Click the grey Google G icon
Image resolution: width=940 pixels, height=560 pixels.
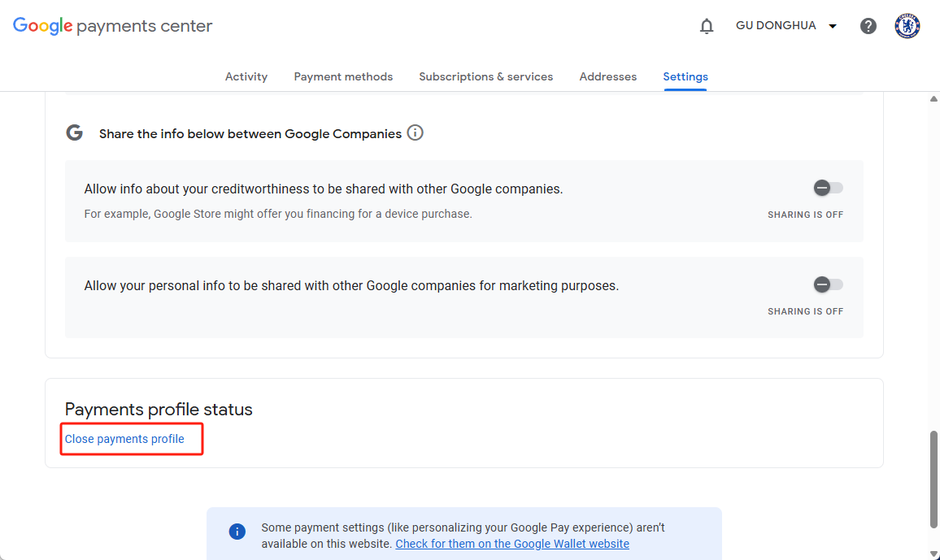[75, 133]
